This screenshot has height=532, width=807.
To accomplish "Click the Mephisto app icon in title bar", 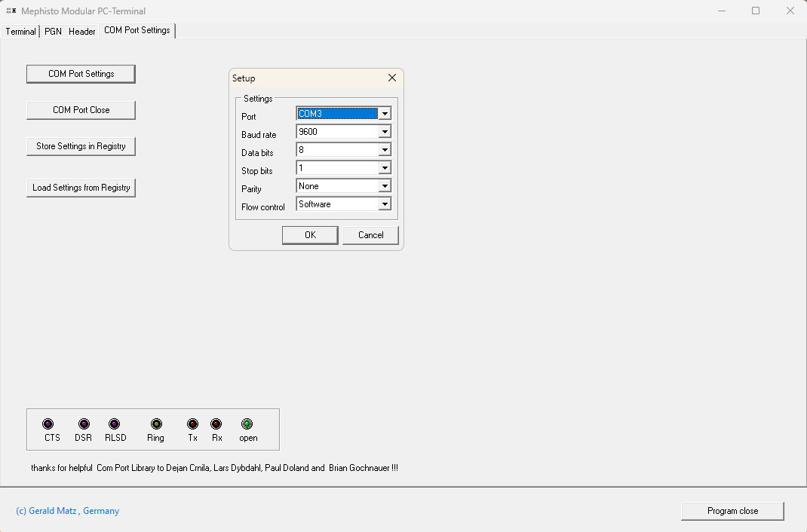I will [11, 11].
